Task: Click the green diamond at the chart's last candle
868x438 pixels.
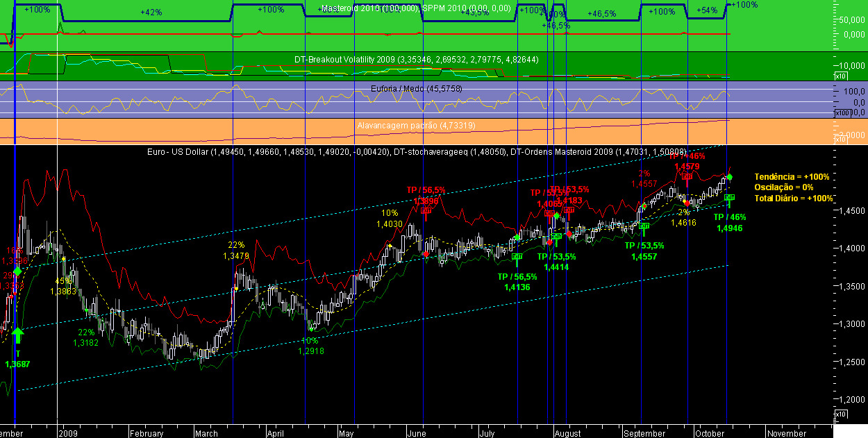Action: pos(729,178)
